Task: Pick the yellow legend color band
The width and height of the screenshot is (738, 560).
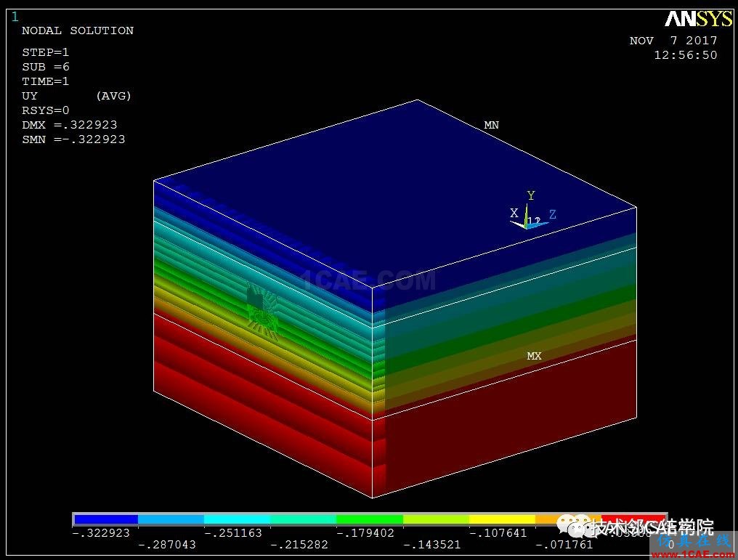Action: (502, 519)
